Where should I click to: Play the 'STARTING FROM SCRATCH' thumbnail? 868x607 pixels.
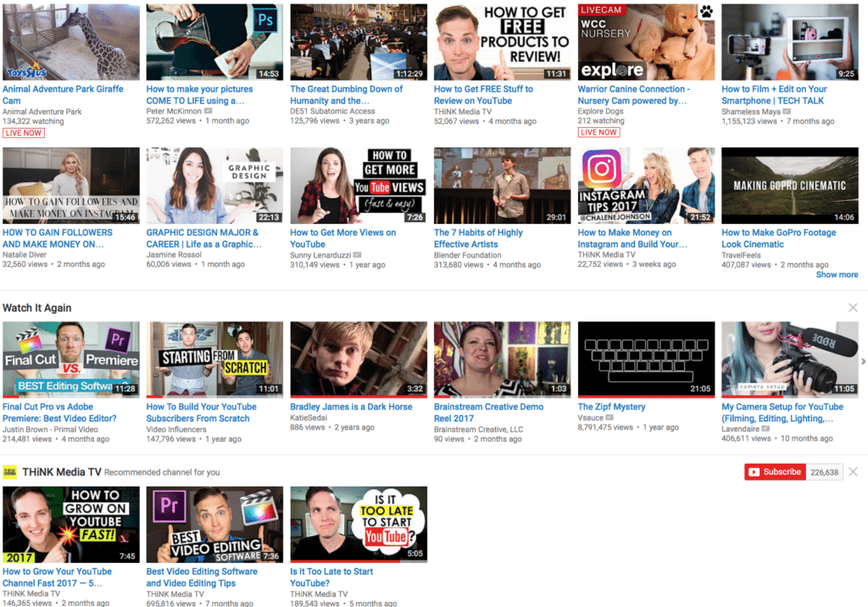point(214,359)
